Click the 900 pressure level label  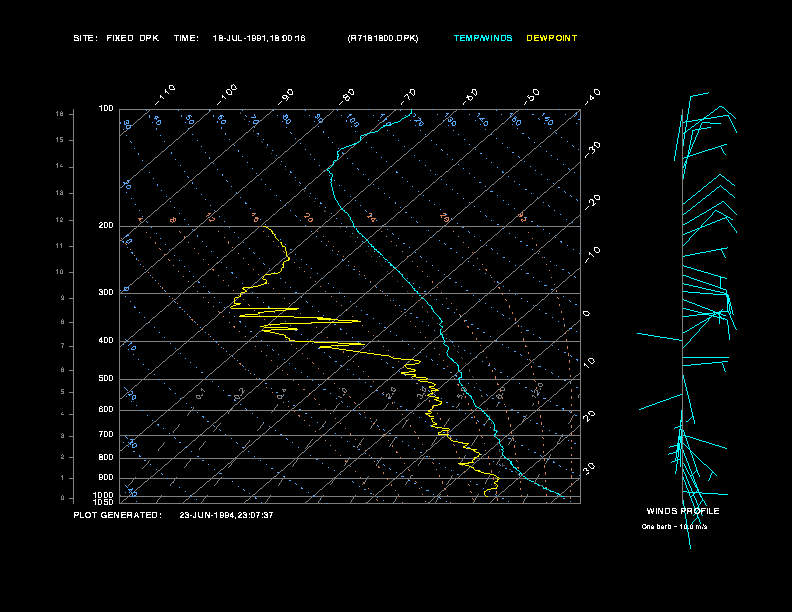(106, 477)
